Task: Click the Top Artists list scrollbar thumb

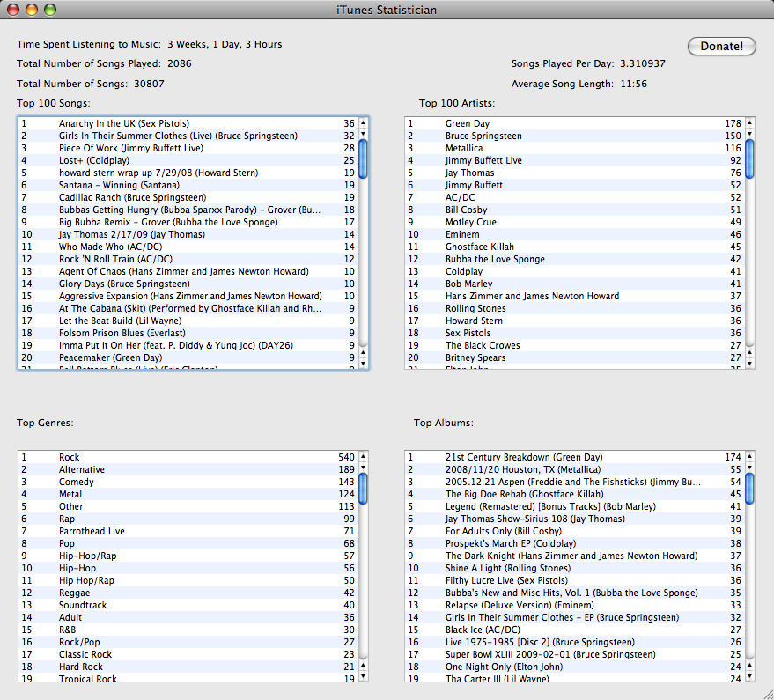Action: coord(750,159)
